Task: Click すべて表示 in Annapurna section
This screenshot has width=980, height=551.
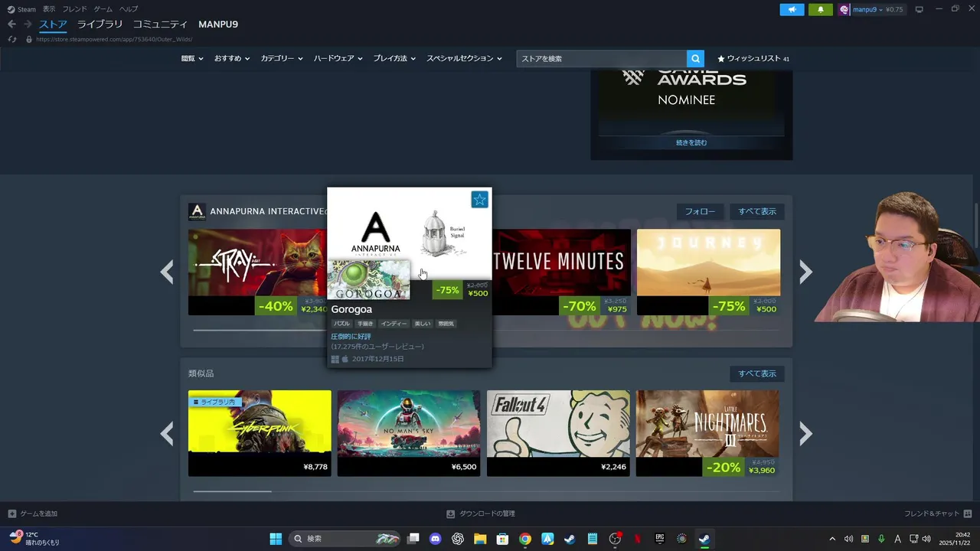Action: click(x=756, y=211)
